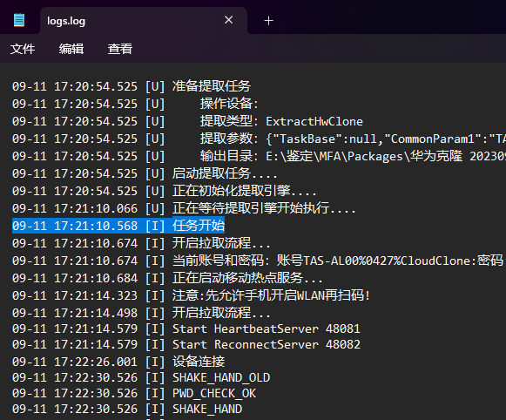Click the 准备提取任务 log line

point(132,86)
